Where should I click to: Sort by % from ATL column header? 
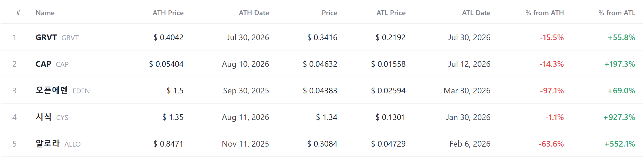click(x=617, y=13)
